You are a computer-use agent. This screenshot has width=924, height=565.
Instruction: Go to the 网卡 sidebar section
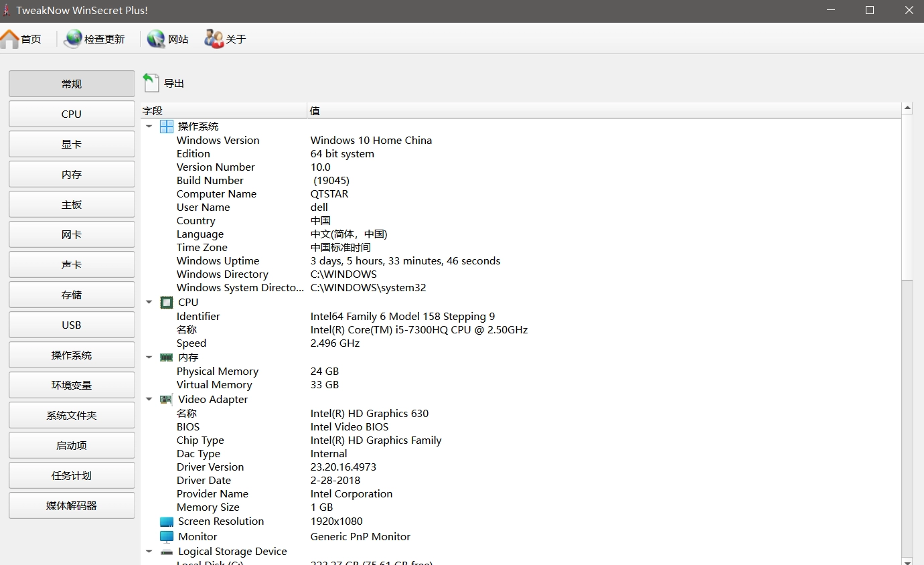(x=72, y=234)
